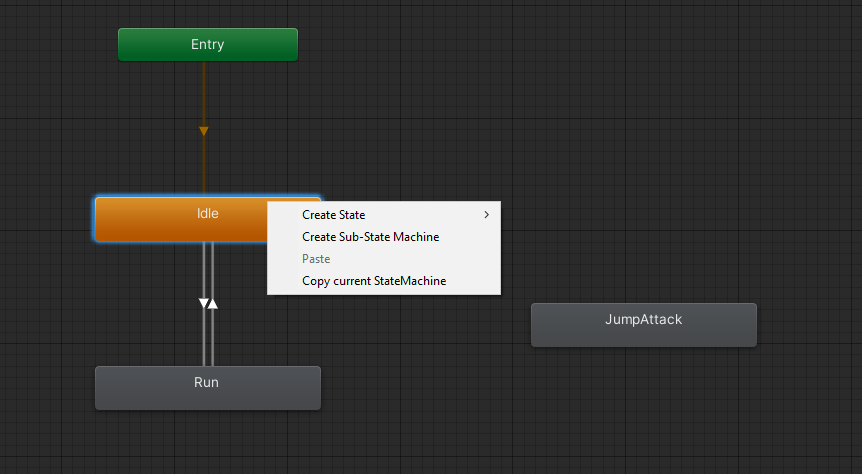Screen dimensions: 862x474
Task: Select the green Entry state node
Action: (x=208, y=45)
